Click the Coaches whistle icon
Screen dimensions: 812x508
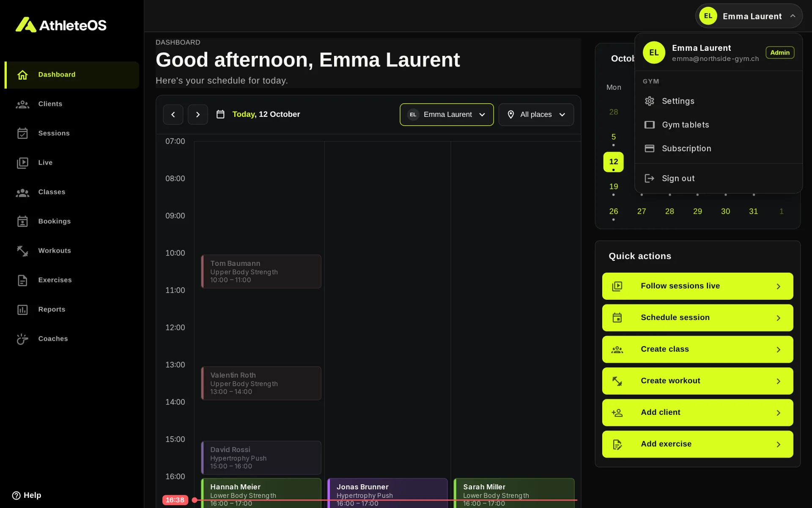click(22, 339)
